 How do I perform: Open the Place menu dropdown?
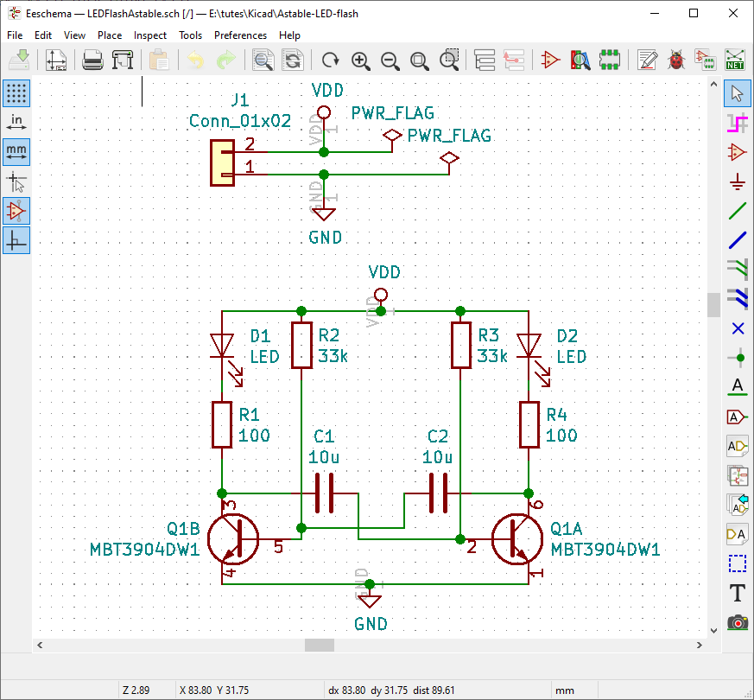[109, 35]
